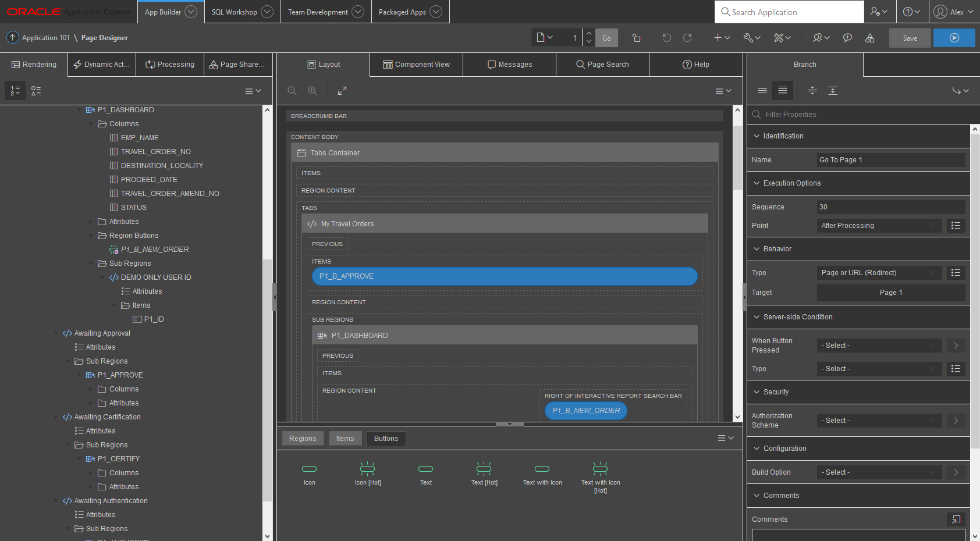Switch to the Component View tab
The image size is (980, 541).
pyautogui.click(x=416, y=65)
